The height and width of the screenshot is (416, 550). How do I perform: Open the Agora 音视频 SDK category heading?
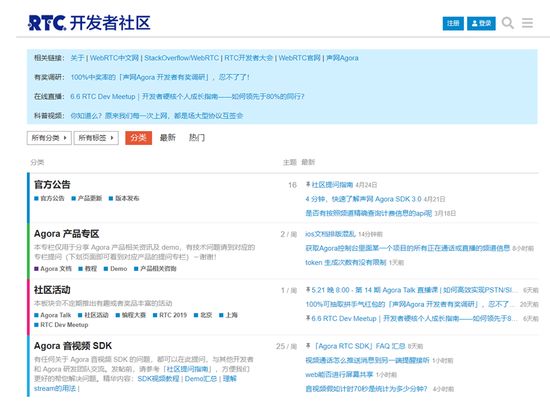(x=73, y=346)
